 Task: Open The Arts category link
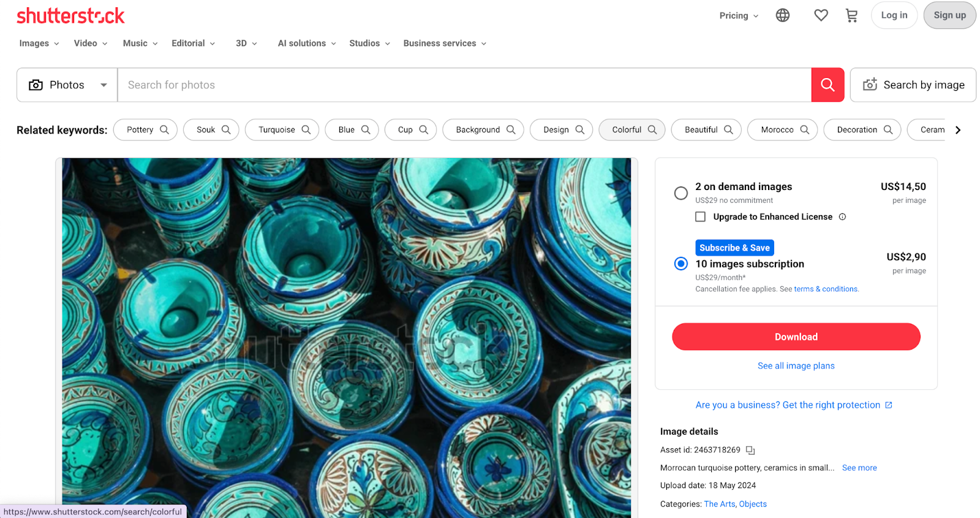[720, 504]
